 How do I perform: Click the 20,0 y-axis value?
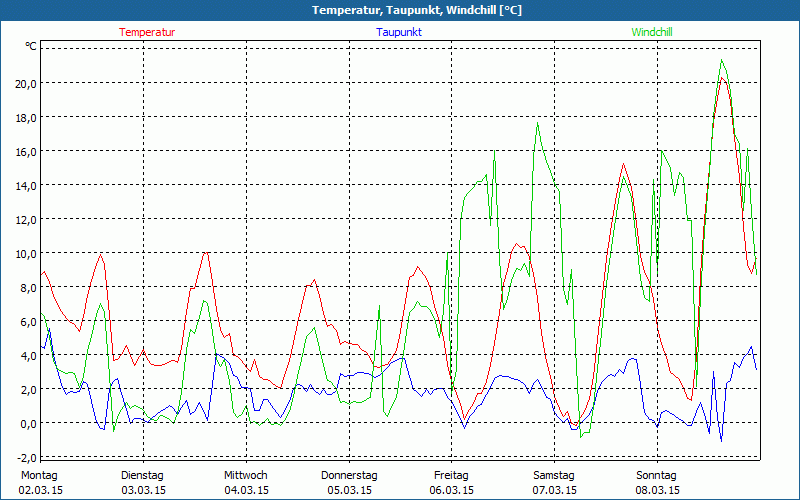(x=26, y=84)
